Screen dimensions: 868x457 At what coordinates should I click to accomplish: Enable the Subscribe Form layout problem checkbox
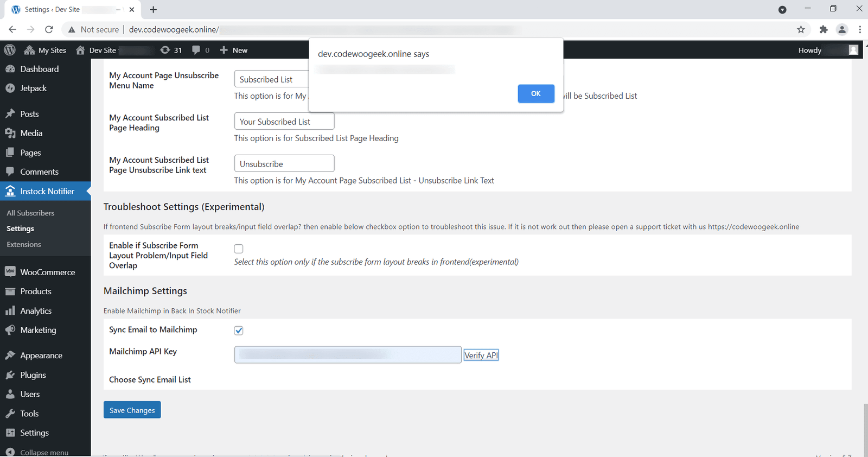point(239,249)
